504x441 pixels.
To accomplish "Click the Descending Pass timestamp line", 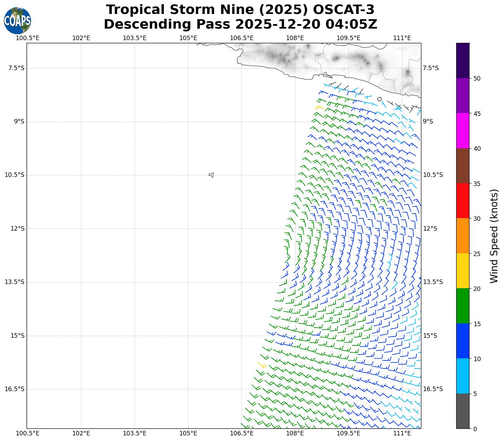I will click(x=240, y=24).
